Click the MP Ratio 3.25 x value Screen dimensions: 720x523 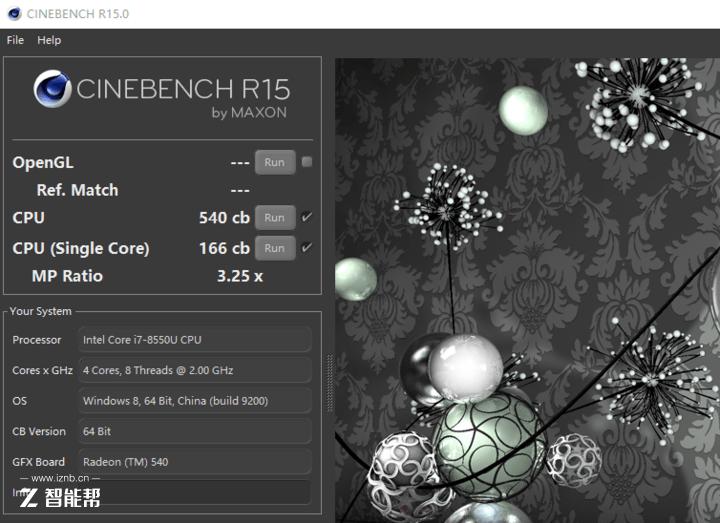[239, 276]
